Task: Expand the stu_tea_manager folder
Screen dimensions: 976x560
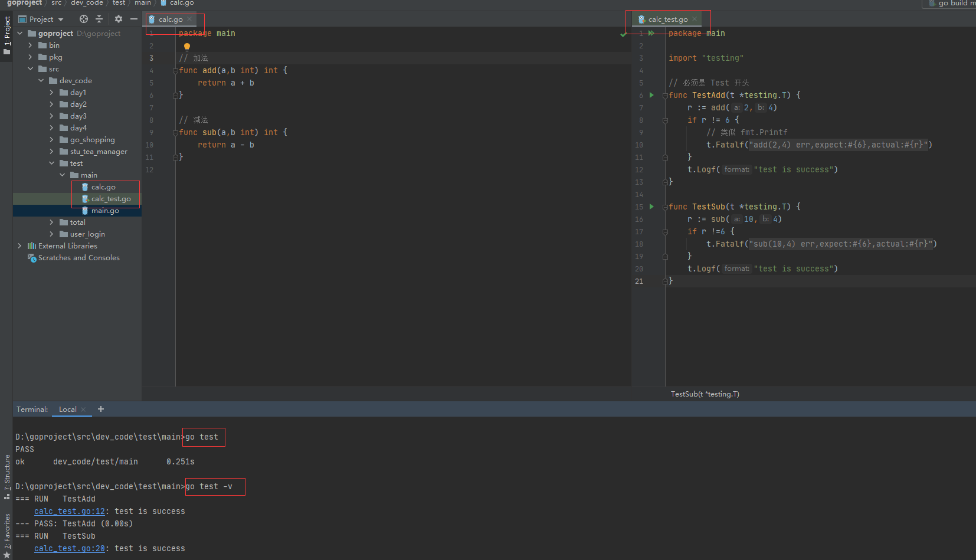Action: [x=52, y=152]
